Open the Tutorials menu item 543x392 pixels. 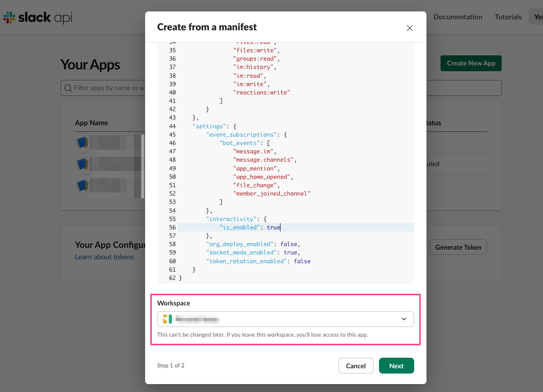pyautogui.click(x=508, y=17)
